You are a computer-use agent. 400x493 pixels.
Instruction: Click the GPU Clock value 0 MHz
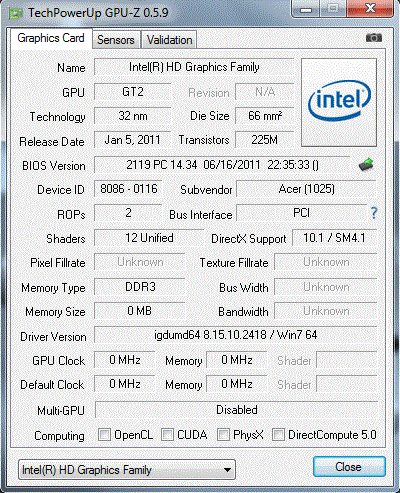[125, 360]
